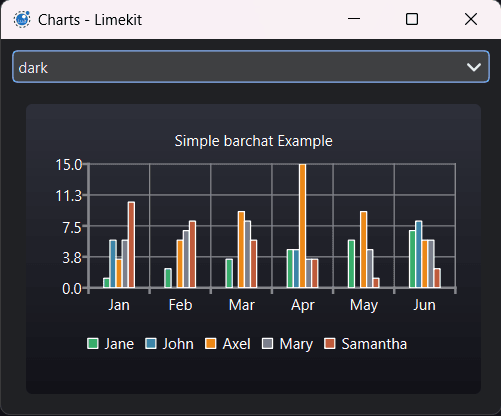Click the blue John bar in Jun
This screenshot has width=501, height=416.
pyautogui.click(x=419, y=254)
